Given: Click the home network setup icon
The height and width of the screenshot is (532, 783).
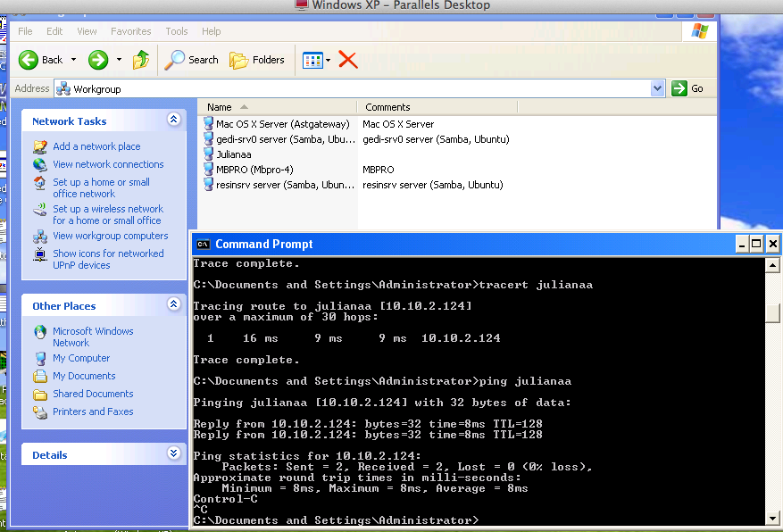Looking at the screenshot, I should pos(40,183).
